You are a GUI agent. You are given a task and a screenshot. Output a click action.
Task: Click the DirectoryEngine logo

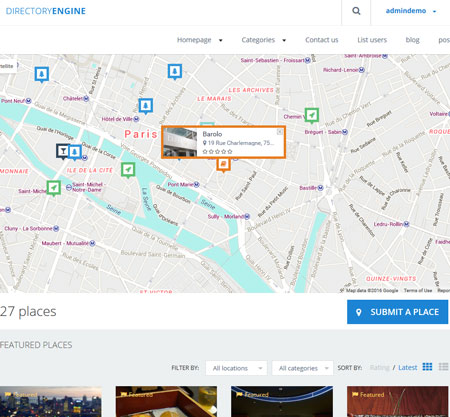[x=46, y=11]
